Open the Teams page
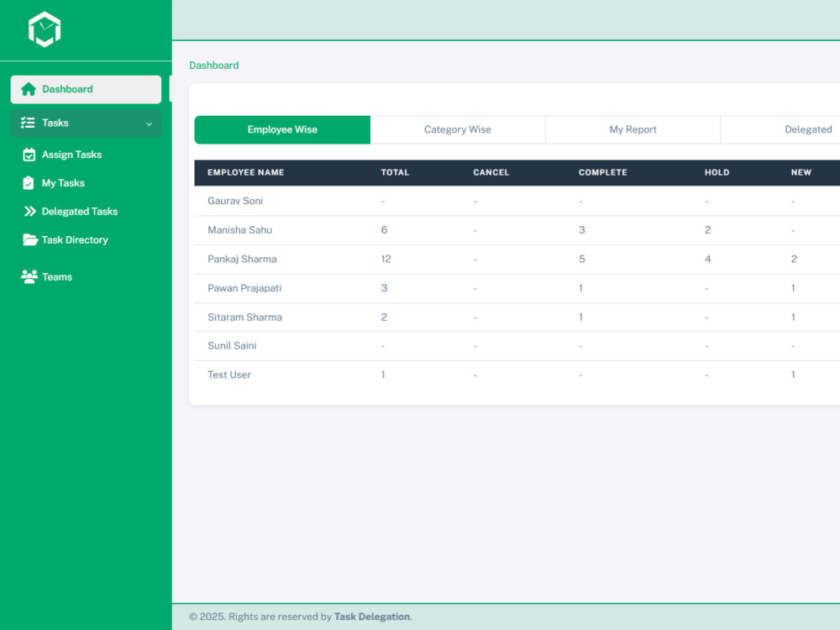The width and height of the screenshot is (840, 630). 57,277
